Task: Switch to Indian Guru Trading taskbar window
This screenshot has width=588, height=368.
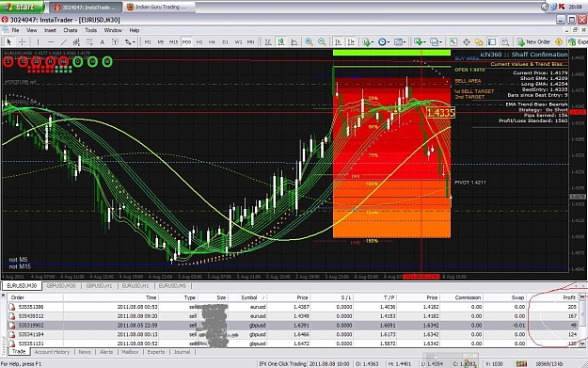Action: click(160, 8)
